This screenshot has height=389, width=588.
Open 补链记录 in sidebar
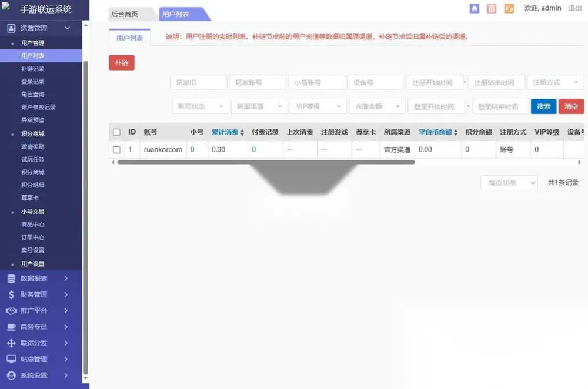click(x=33, y=69)
